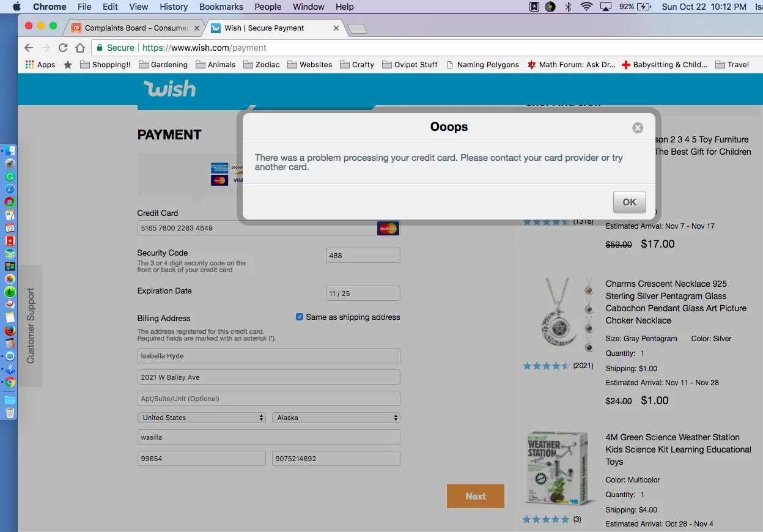Screen dimensions: 763x532
Task: Switch to the Complaints Board tab
Action: point(136,28)
